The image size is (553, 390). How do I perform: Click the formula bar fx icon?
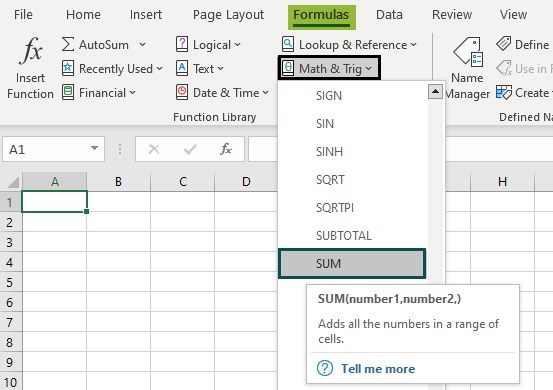[226, 149]
